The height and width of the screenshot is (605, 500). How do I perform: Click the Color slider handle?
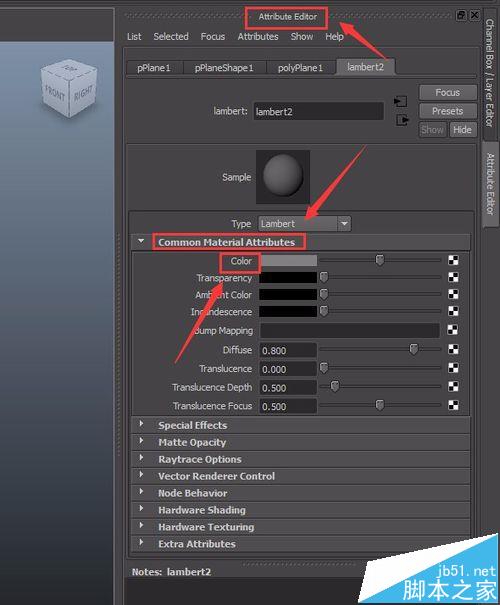[380, 260]
